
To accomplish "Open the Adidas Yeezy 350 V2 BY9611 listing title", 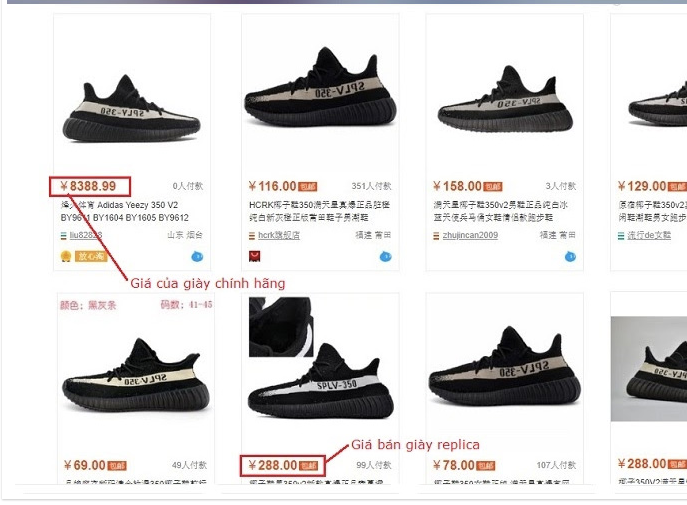I will [125, 211].
